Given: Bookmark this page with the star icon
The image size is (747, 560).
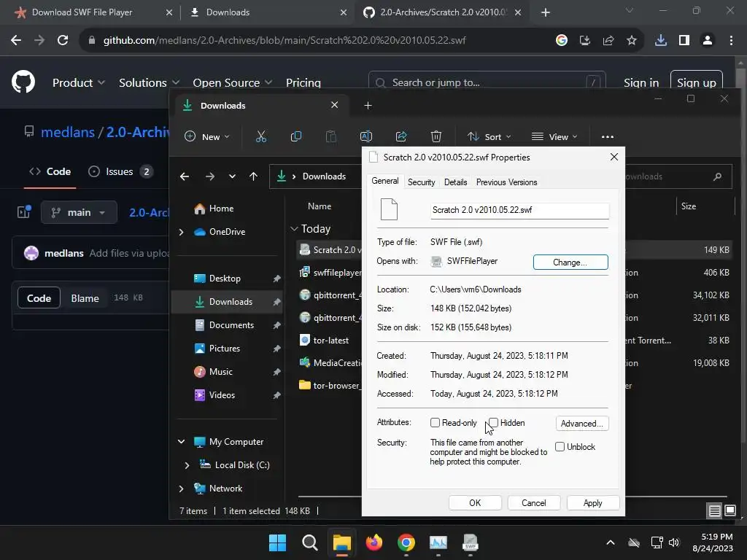Looking at the screenshot, I should click(x=632, y=40).
